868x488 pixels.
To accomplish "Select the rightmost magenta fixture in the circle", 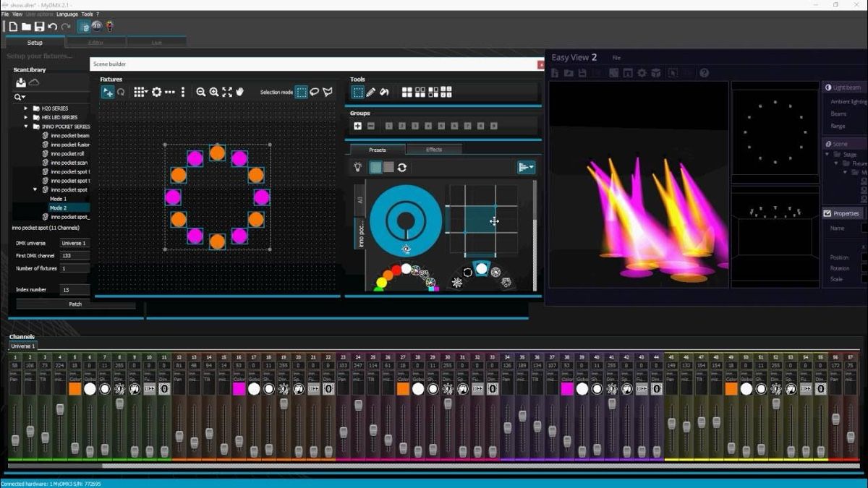I will coord(262,197).
